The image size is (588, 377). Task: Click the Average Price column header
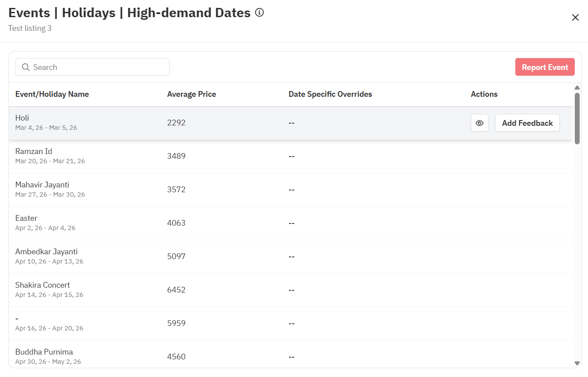click(x=192, y=94)
